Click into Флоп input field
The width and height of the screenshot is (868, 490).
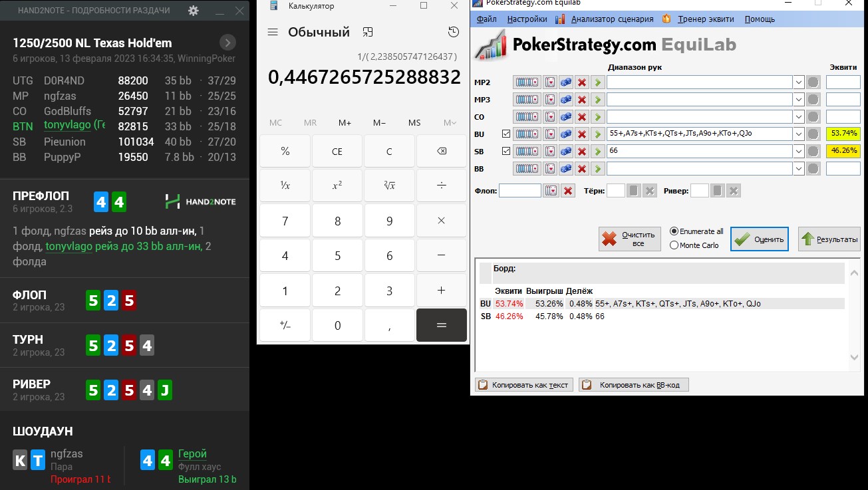(x=519, y=191)
